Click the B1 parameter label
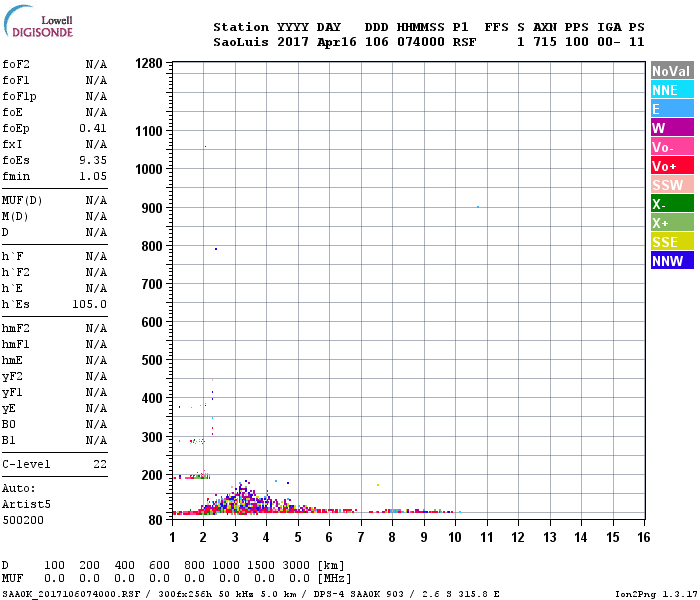 point(8,441)
